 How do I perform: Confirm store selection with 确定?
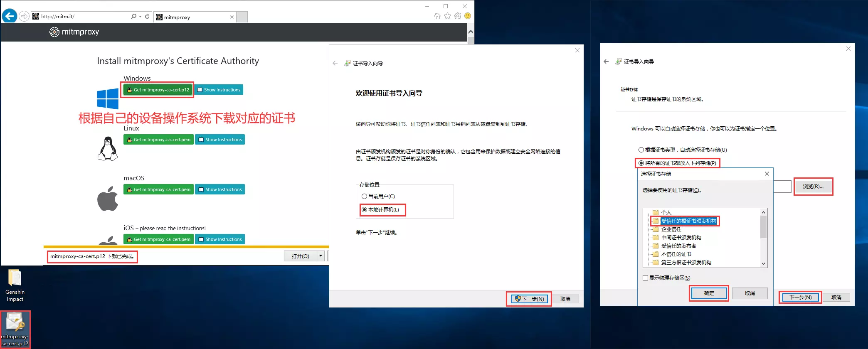click(x=709, y=293)
